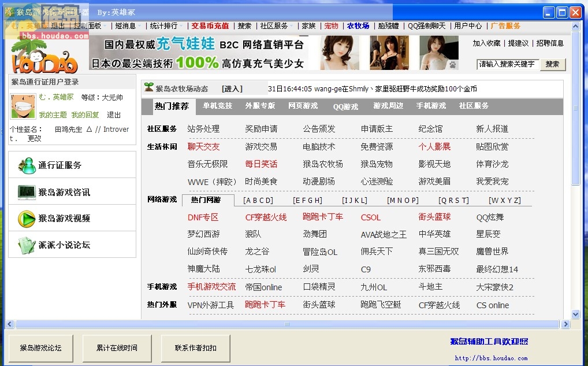The image size is (588, 366).
Task: Open the 手机游戏交流 forum link
Action: (x=212, y=287)
